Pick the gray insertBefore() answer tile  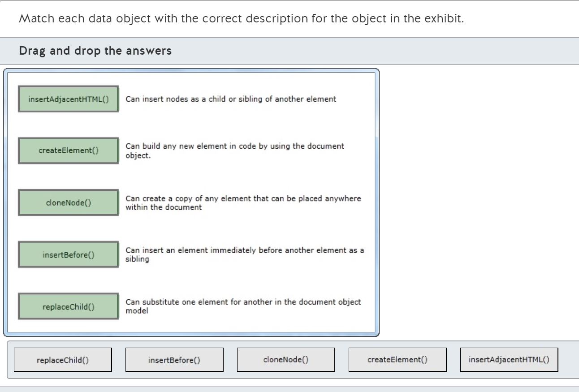click(x=174, y=360)
